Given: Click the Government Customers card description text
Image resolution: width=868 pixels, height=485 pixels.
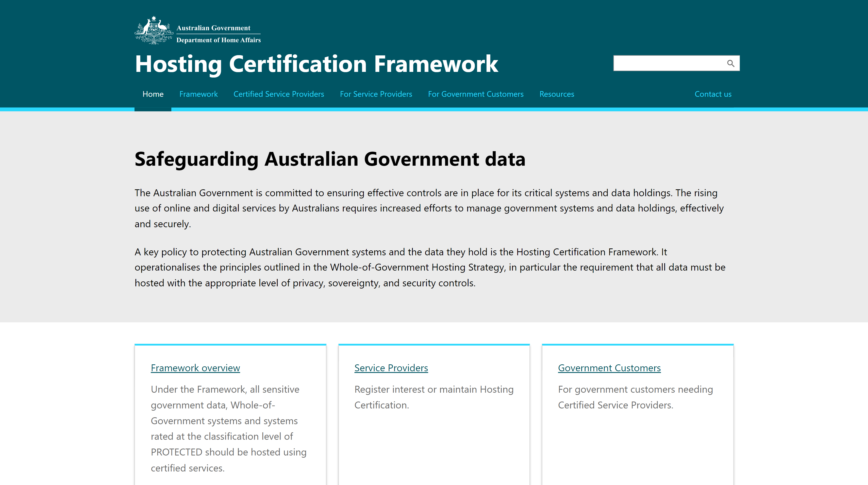Looking at the screenshot, I should click(635, 397).
